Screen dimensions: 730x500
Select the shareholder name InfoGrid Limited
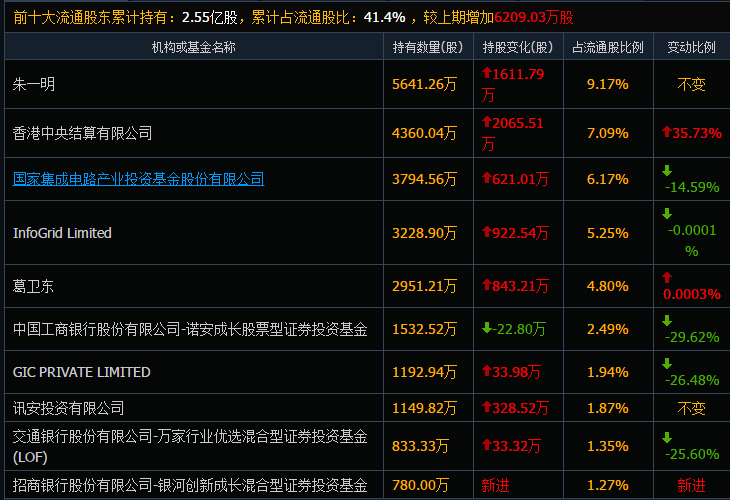click(x=62, y=233)
